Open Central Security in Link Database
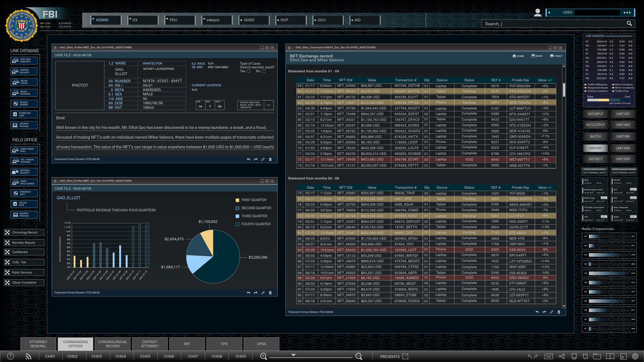Screen dimensions: 644x362 click(x=24, y=71)
